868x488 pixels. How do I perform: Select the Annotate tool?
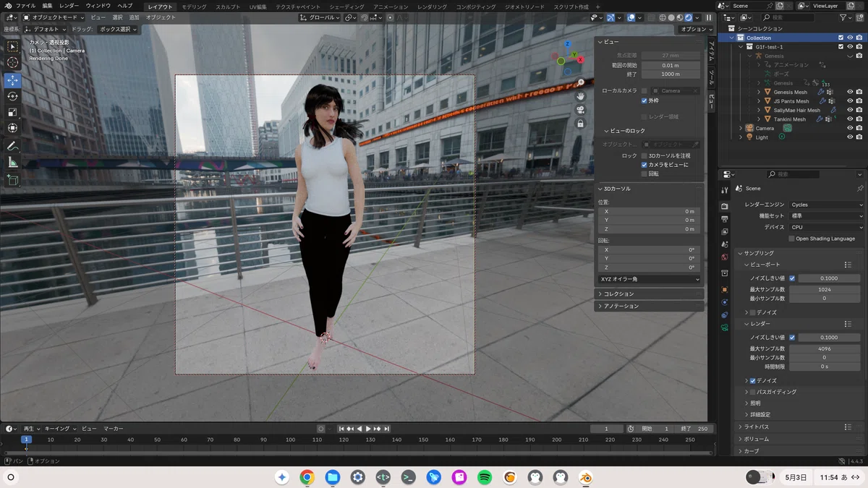click(12, 146)
